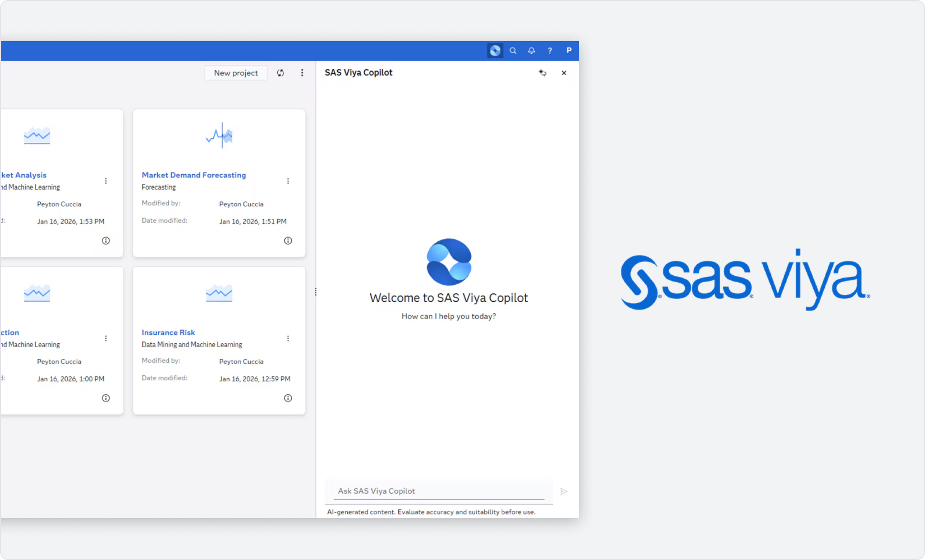Open options for card modified 1:53 PM
Image resolution: width=925 pixels, height=560 pixels.
[106, 181]
